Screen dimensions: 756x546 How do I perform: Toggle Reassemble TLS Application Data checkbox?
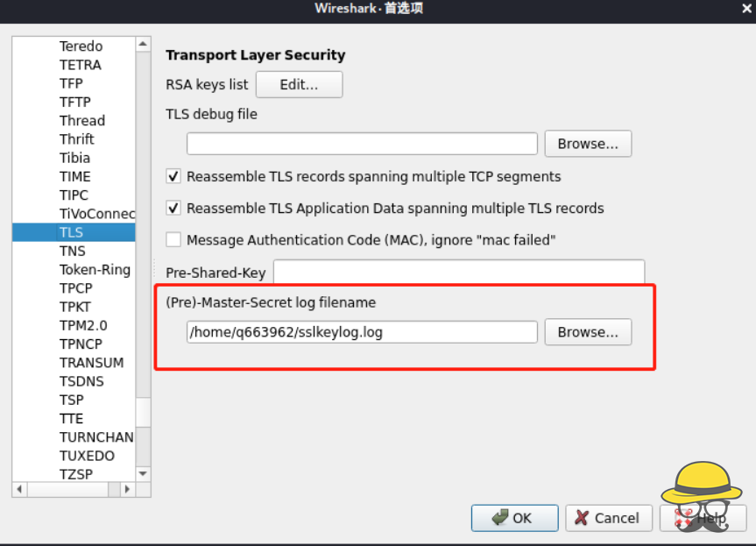(x=173, y=209)
